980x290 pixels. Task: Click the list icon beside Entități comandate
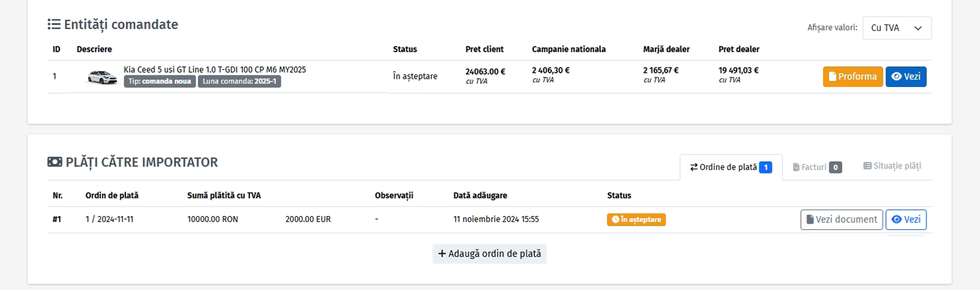(x=54, y=24)
